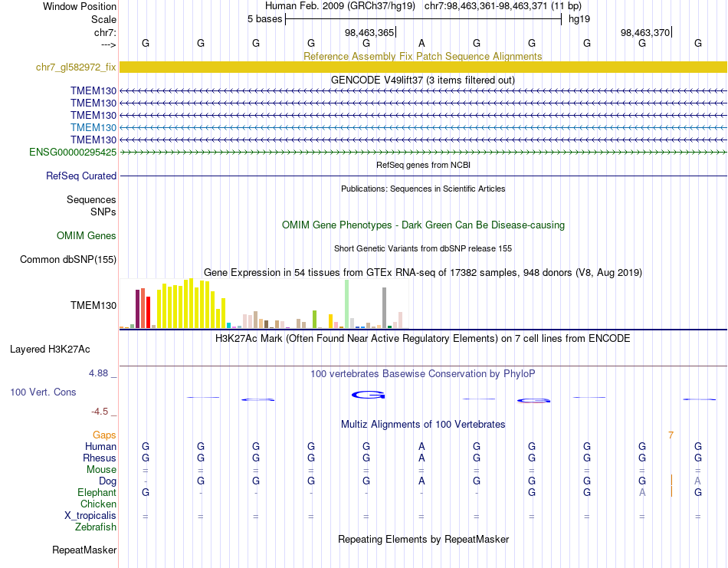This screenshot has height=568, width=728.
Task: Select the Dog alignment row label
Action: pos(107,481)
